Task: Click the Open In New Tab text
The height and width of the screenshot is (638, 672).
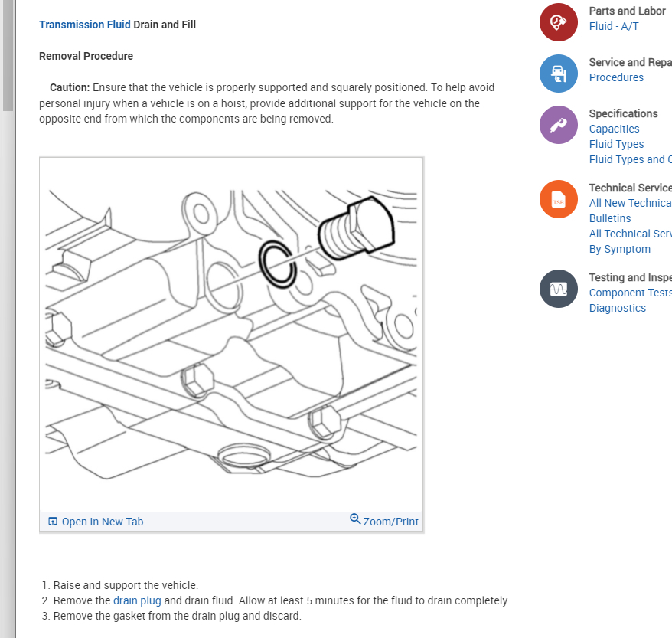Action: (x=103, y=522)
